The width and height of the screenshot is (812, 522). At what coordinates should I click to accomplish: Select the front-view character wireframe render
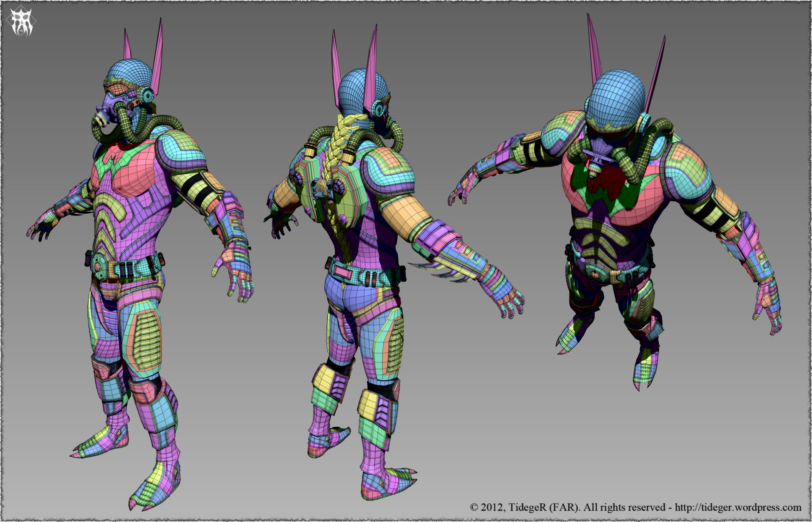coord(140,263)
